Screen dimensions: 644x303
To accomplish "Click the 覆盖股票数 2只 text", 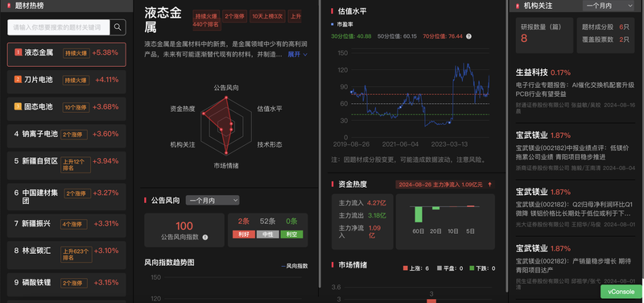I will 605,39.
